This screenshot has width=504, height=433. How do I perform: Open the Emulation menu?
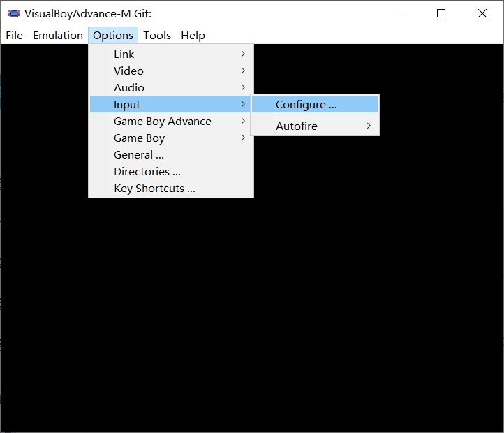[x=58, y=36]
